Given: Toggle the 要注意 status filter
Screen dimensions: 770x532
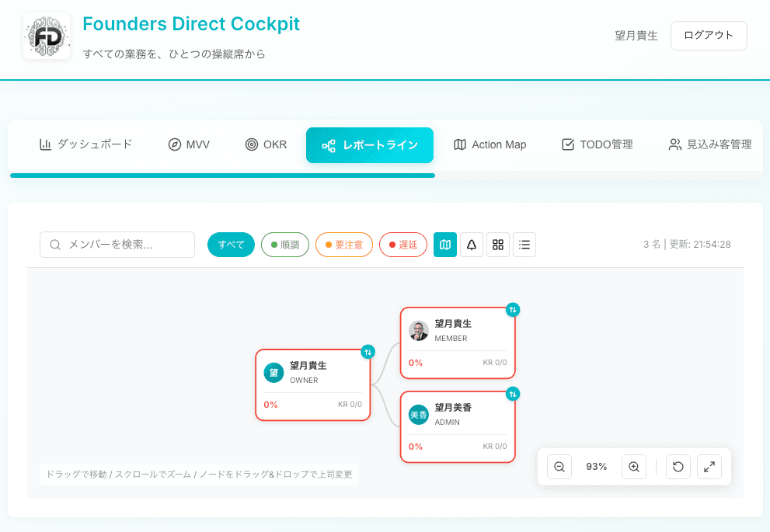Looking at the screenshot, I should (343, 244).
